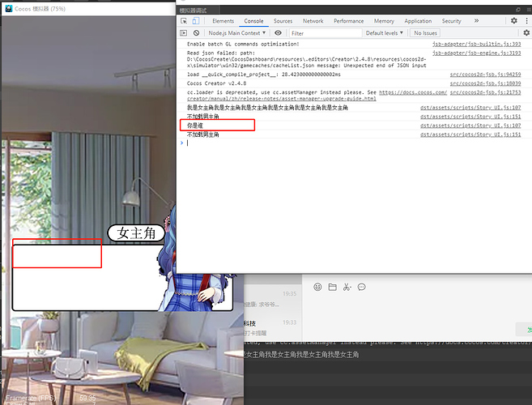Select the 'Enable batch GL commands optimization' line
Screen dimensions: 532x405
click(x=243, y=44)
